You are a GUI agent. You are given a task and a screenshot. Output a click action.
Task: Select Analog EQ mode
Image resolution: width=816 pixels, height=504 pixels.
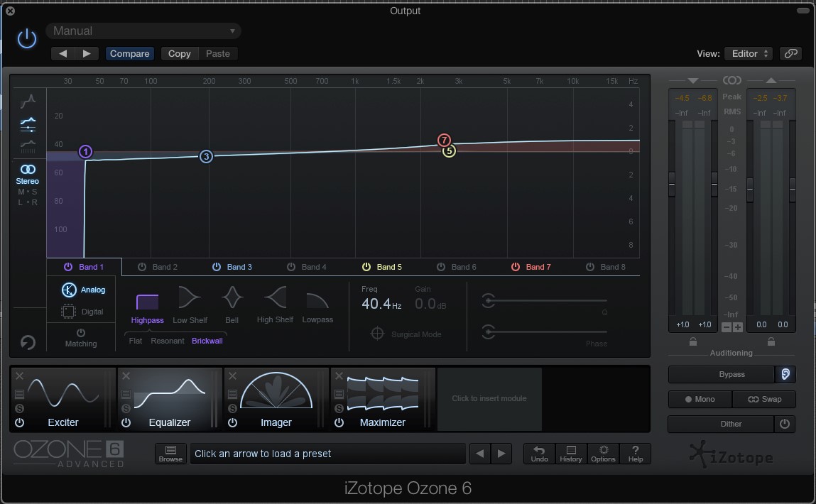(x=83, y=290)
